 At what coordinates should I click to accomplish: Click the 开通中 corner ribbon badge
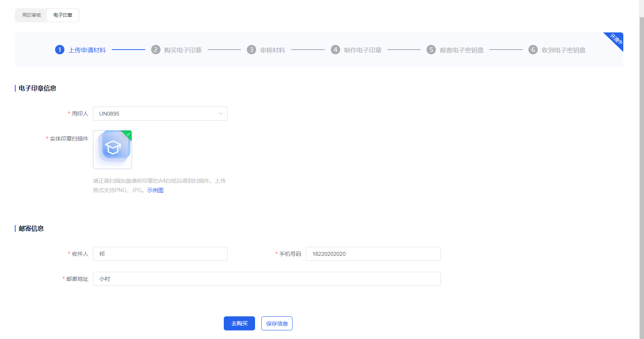(x=616, y=39)
